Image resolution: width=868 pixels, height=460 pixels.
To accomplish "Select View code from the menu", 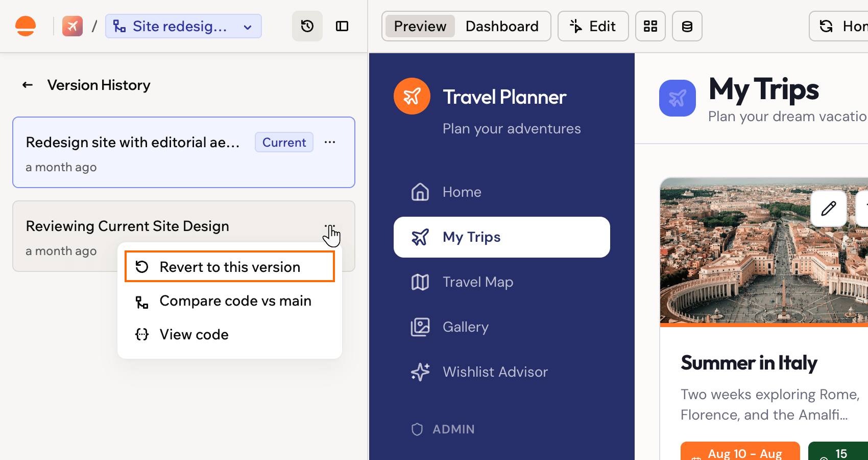I will pos(230,334).
